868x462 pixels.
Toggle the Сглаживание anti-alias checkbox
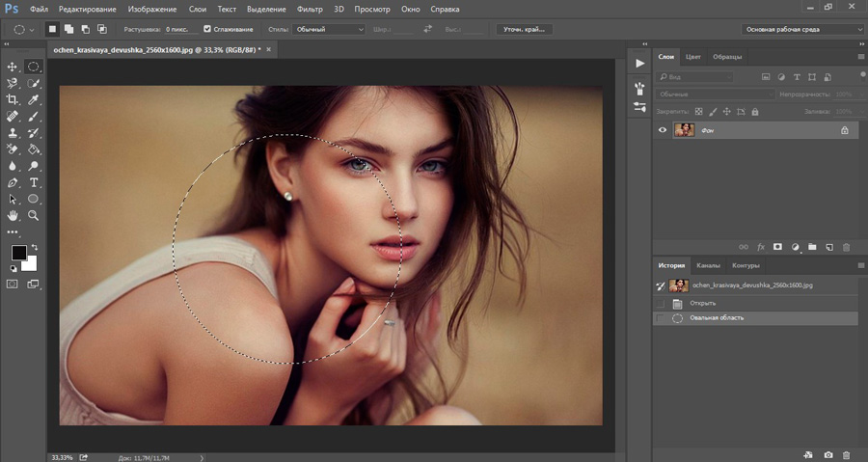[207, 29]
